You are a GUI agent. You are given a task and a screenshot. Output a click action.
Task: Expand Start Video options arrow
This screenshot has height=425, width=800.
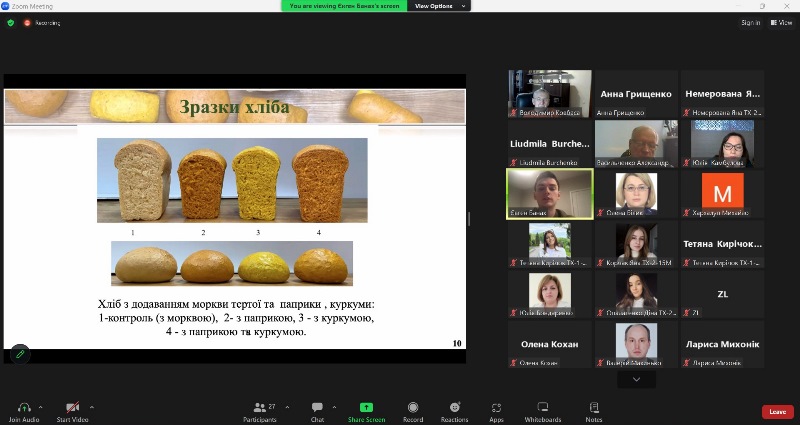coord(92,407)
